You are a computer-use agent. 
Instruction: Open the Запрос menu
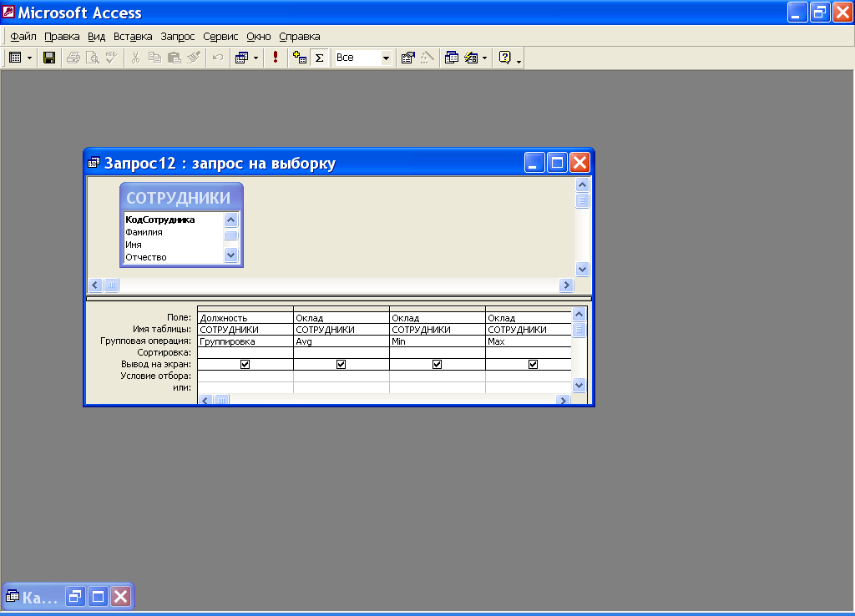pyautogui.click(x=178, y=37)
